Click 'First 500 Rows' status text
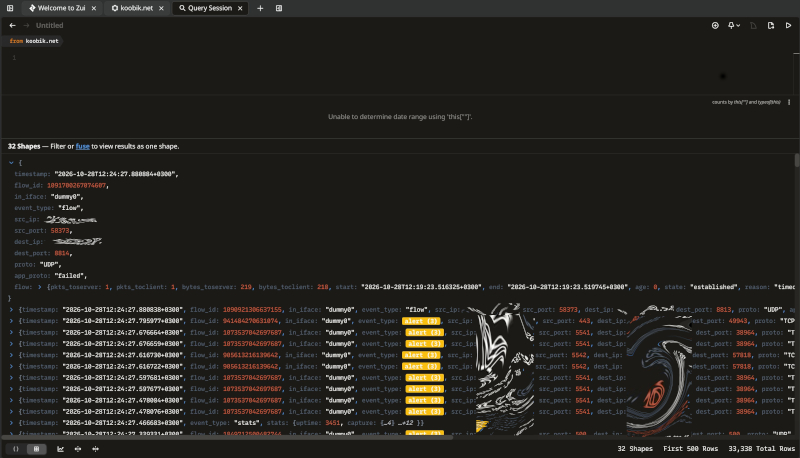This screenshot has height=458, width=800. click(690, 449)
